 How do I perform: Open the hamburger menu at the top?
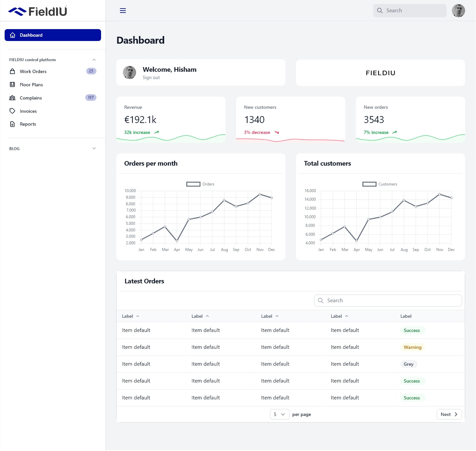click(x=123, y=11)
